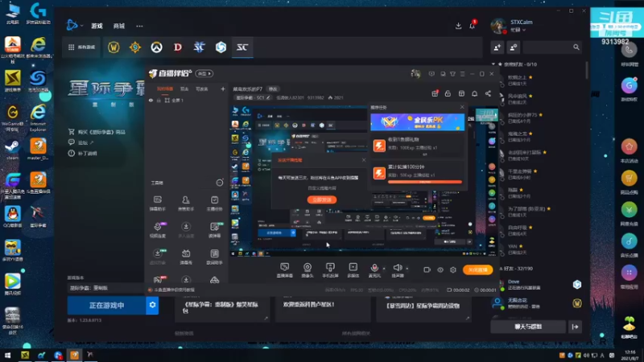Open the shop link with cart icon
Screen dimensions: 644x362
click(x=97, y=132)
